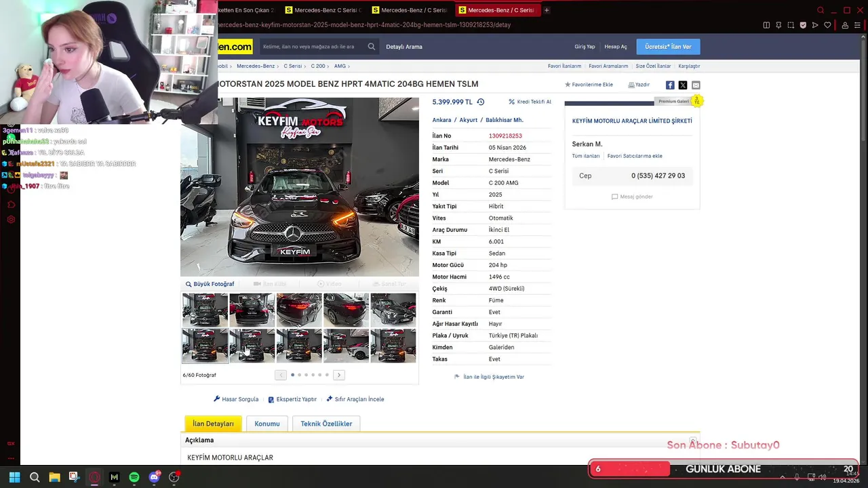Click Giriş Yap link

coord(585,47)
